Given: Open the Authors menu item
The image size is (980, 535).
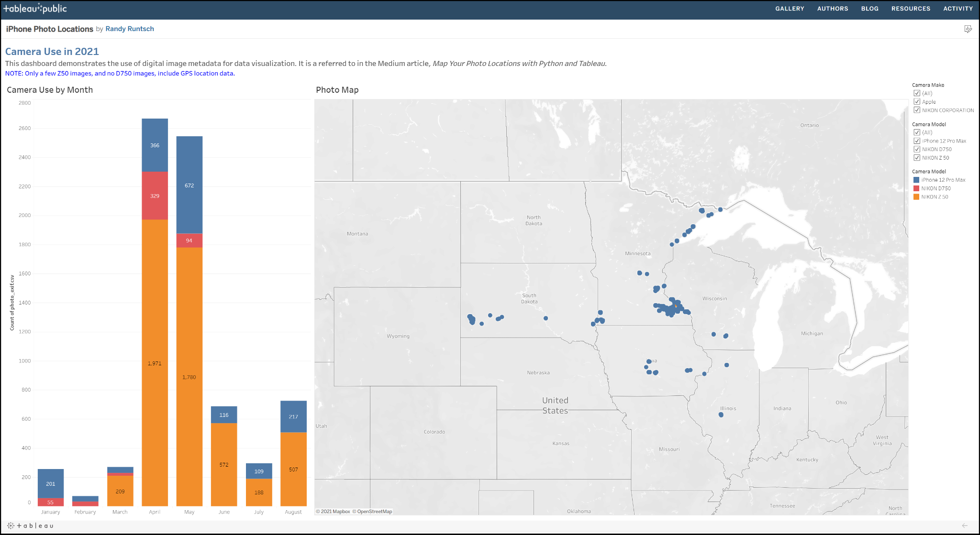Looking at the screenshot, I should (832, 9).
